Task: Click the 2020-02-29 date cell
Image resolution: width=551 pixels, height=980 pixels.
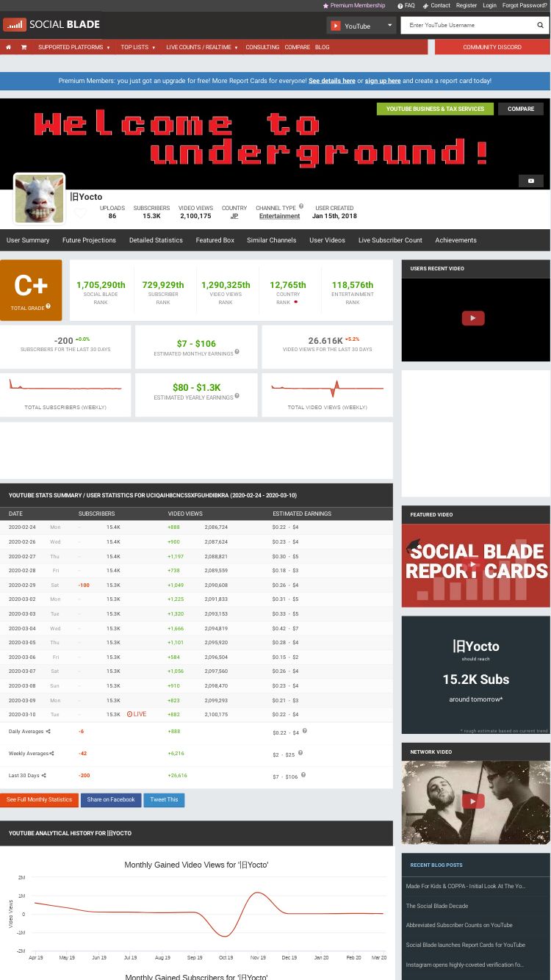Action: (22, 585)
